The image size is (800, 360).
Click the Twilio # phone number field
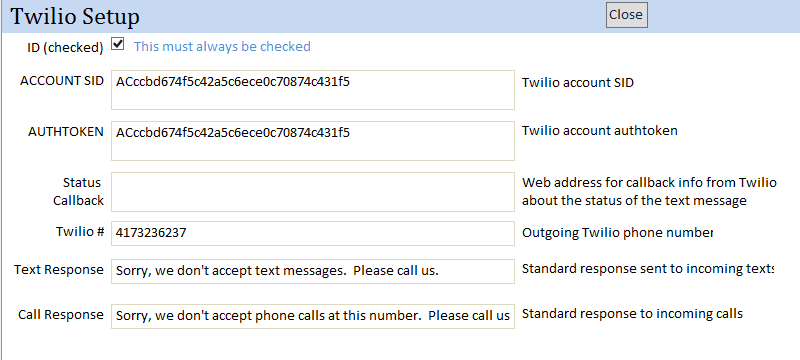click(313, 233)
